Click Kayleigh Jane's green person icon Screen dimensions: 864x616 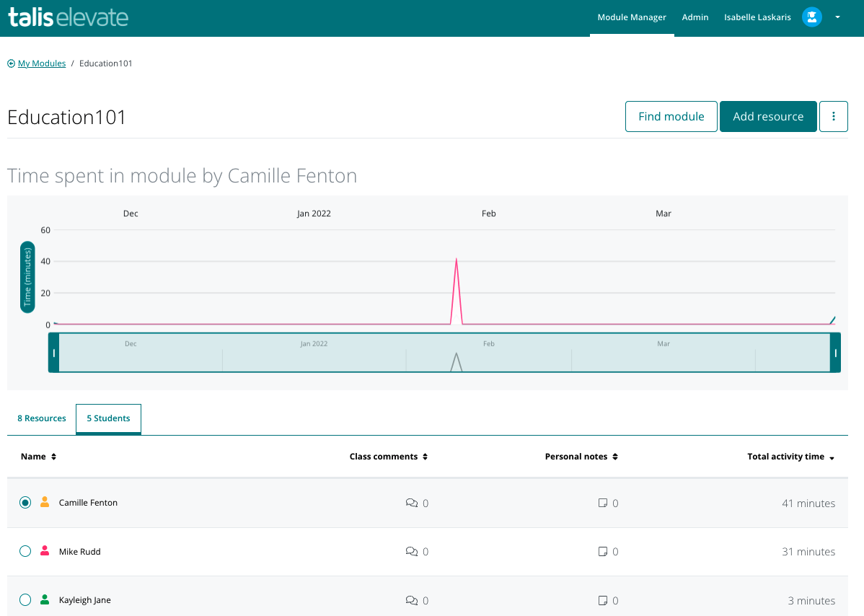click(45, 599)
